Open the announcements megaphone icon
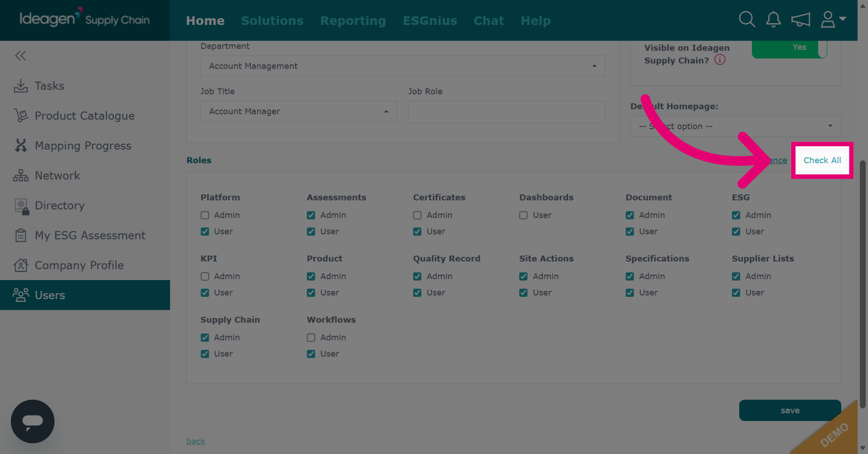Image resolution: width=868 pixels, height=454 pixels. tap(801, 19)
